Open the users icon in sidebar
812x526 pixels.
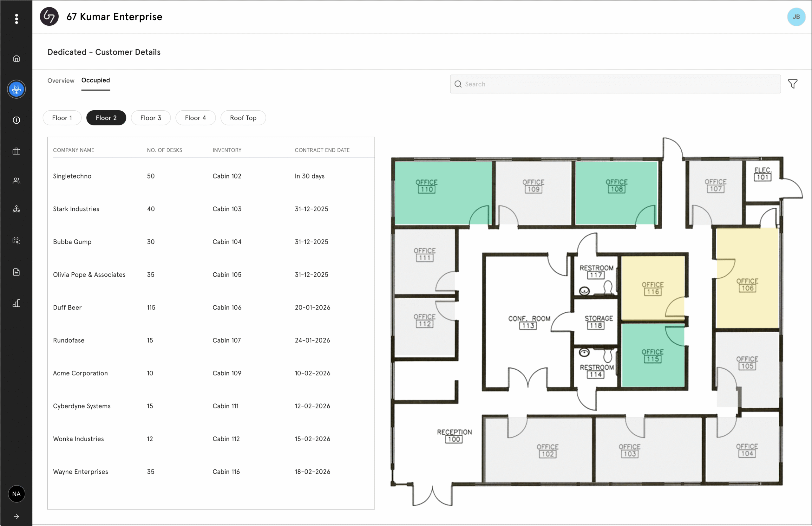[x=16, y=181]
